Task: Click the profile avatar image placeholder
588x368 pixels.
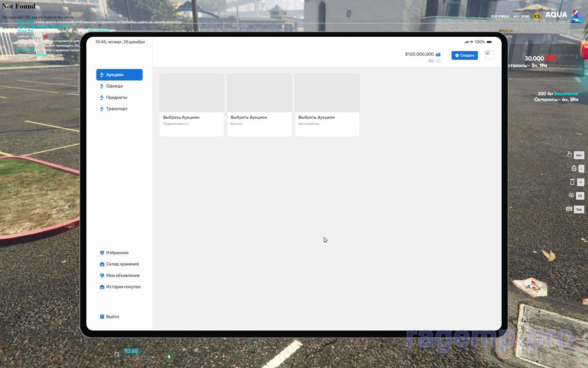Action: (x=489, y=55)
